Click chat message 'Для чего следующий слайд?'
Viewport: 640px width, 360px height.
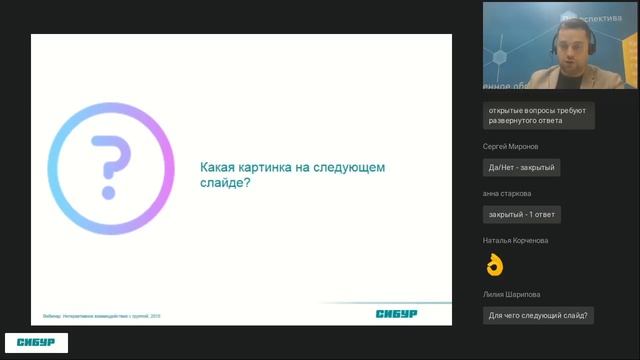[538, 315]
